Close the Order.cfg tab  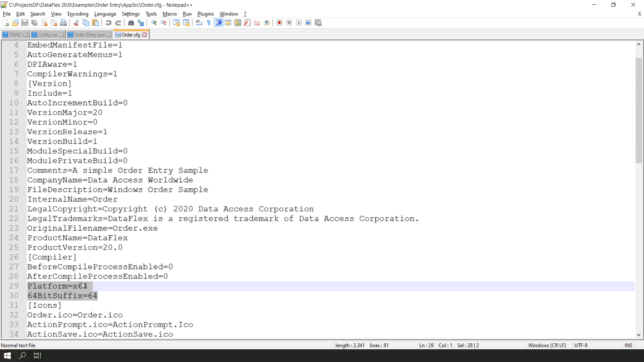[x=145, y=35]
